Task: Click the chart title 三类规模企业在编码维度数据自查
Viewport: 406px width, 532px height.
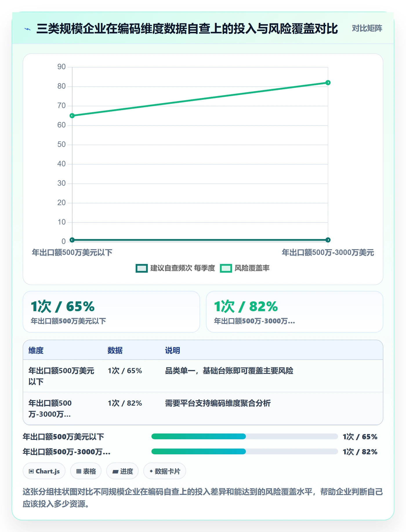Action: [187, 29]
